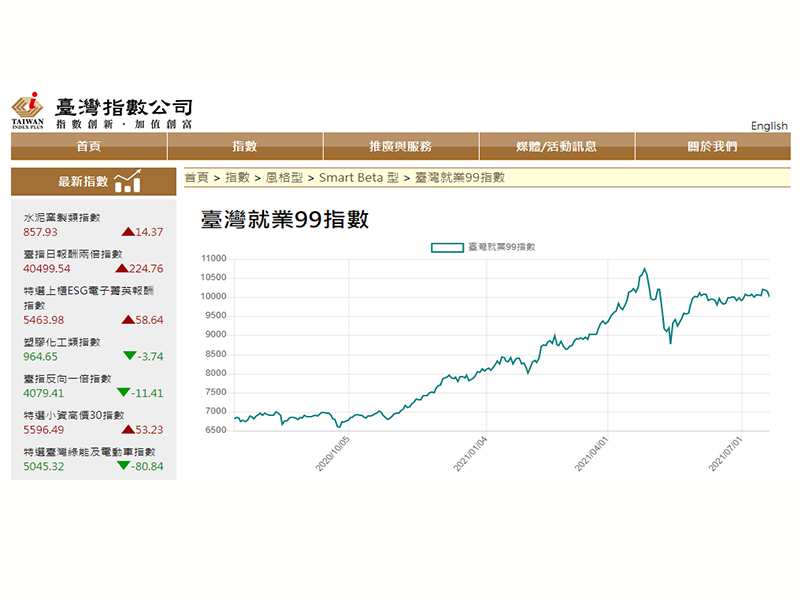Open the 媒體/活動訊息 menu
Viewport: 800px width, 600px height.
(x=557, y=146)
